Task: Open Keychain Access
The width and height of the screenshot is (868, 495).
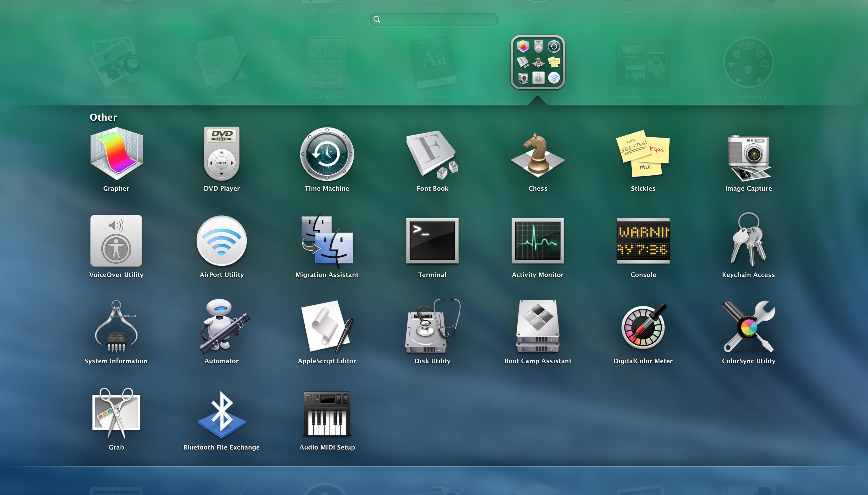Action: click(x=748, y=241)
